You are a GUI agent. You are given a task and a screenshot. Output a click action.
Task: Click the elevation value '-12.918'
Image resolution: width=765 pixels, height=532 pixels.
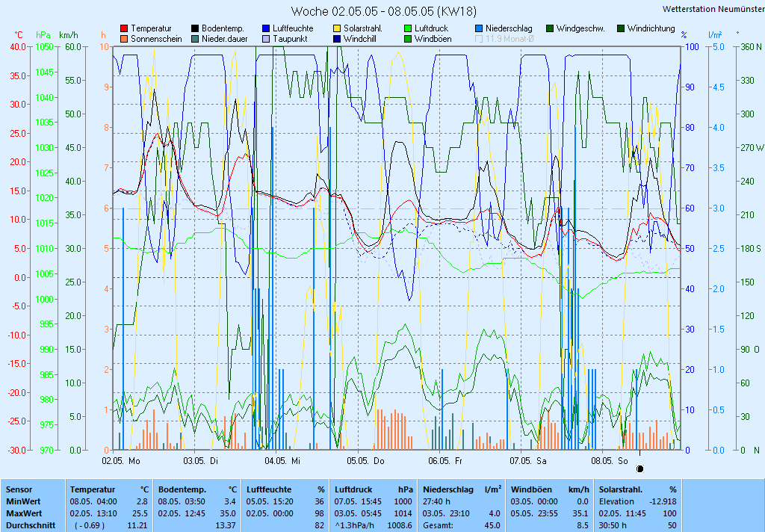coord(663,501)
